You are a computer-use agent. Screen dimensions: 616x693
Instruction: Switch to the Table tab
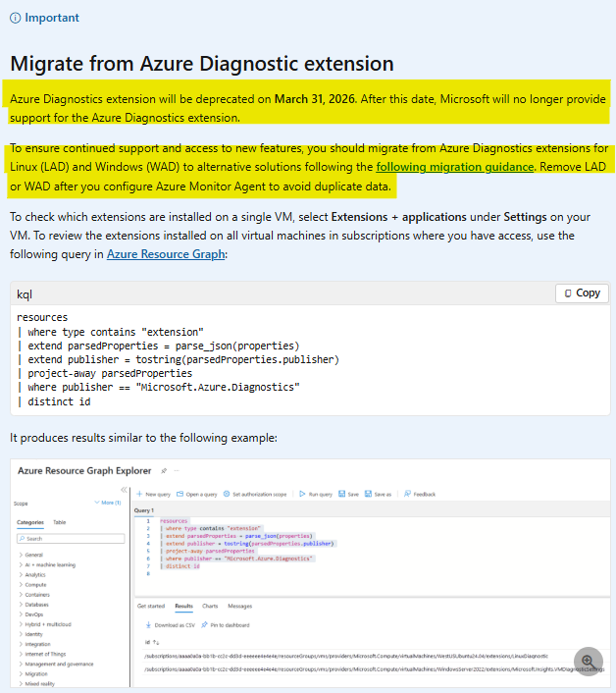59,522
